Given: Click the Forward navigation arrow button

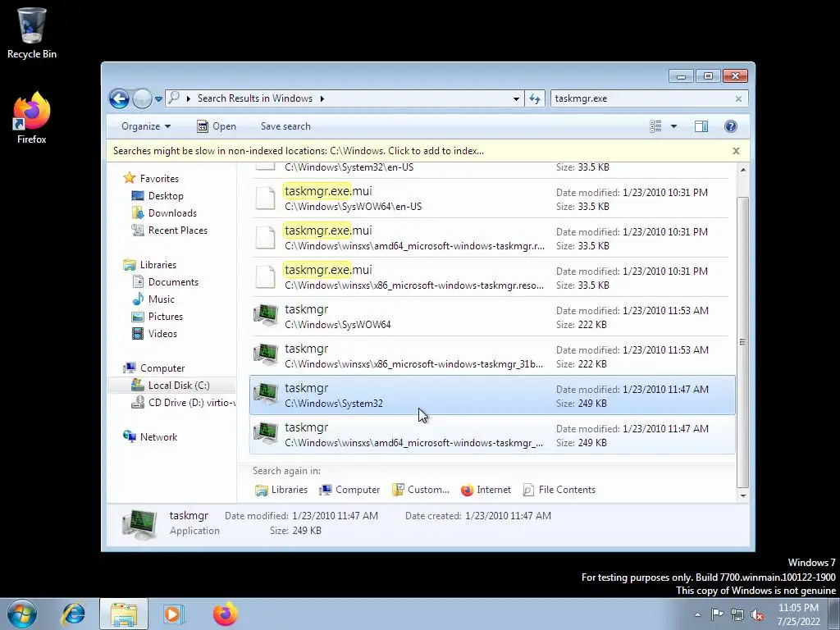Looking at the screenshot, I should coord(142,98).
